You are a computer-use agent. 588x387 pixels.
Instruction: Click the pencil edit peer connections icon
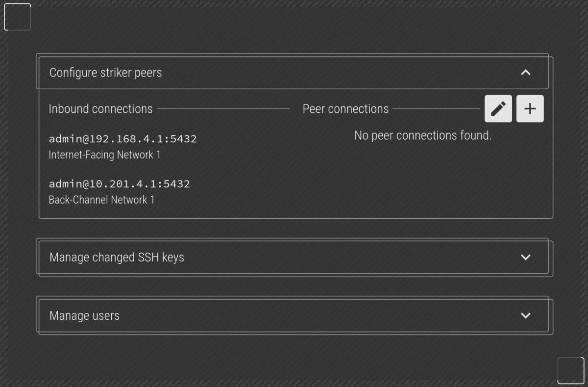coord(498,108)
